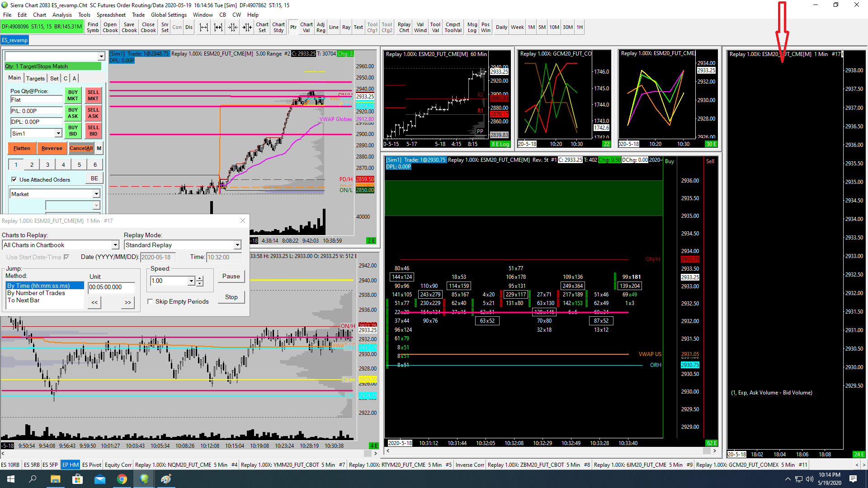The width and height of the screenshot is (868, 488).
Task: Toggle Use Start Date-Time checkbox
Action: (66, 257)
